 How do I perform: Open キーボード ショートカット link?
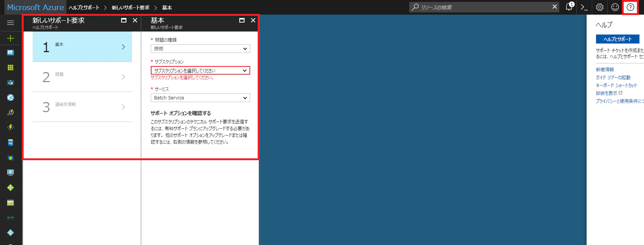[617, 86]
